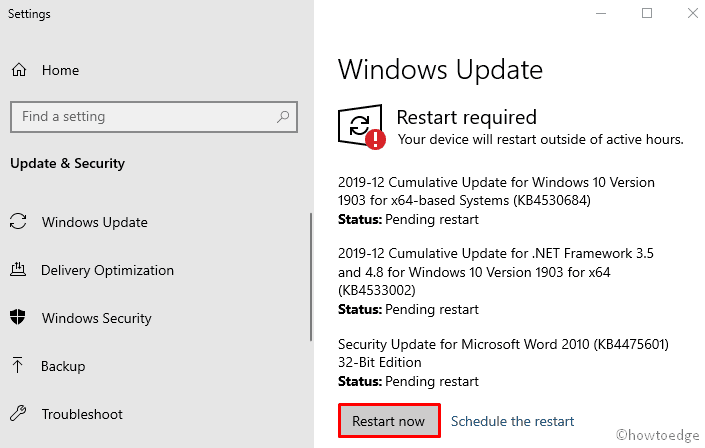Click the Settings window title
This screenshot has height=448, width=705.
coord(29,14)
